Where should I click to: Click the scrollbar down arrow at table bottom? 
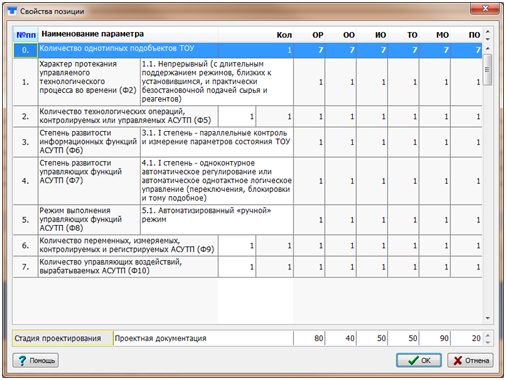(488, 318)
